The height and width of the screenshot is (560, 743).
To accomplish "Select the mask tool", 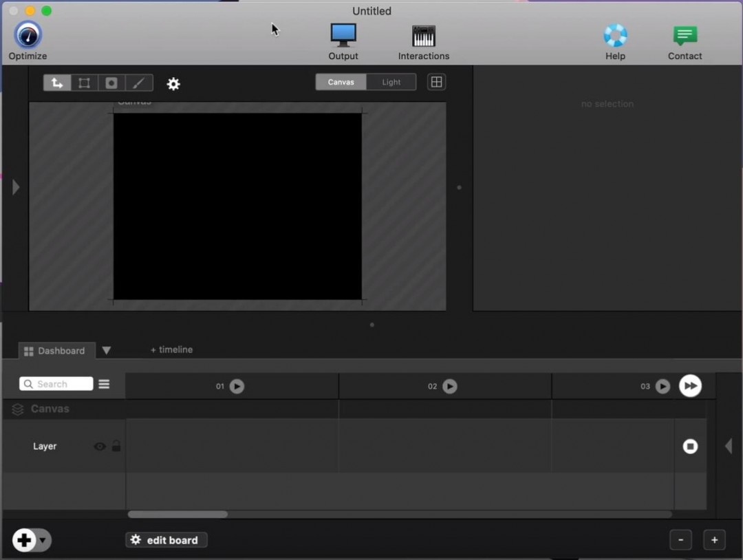I will coord(111,83).
